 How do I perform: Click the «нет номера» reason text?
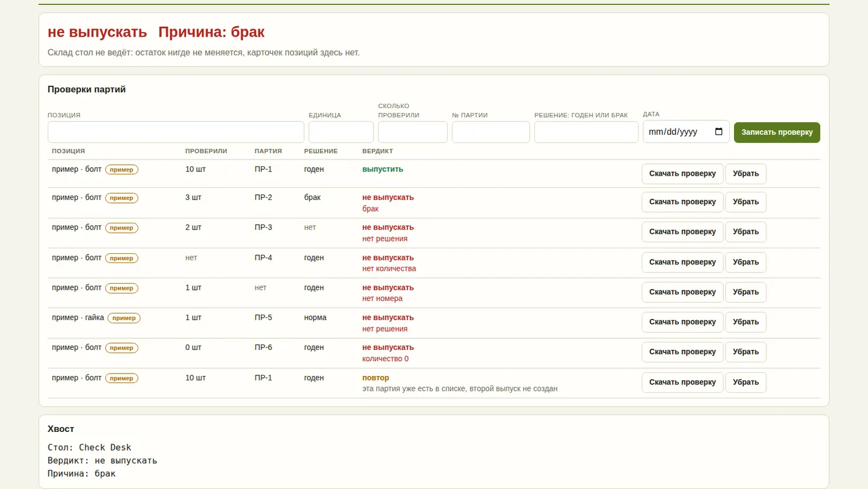tap(383, 298)
